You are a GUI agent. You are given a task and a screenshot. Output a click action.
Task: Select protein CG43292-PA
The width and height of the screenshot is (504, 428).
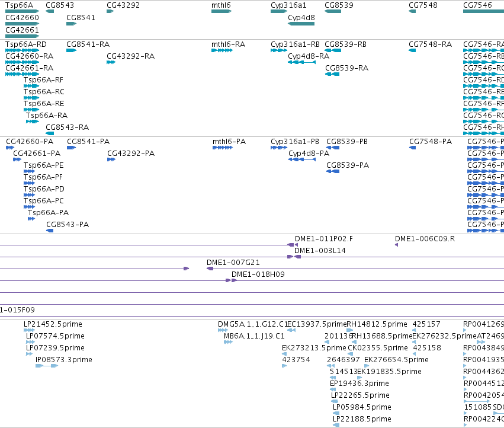pyautogui.click(x=111, y=159)
